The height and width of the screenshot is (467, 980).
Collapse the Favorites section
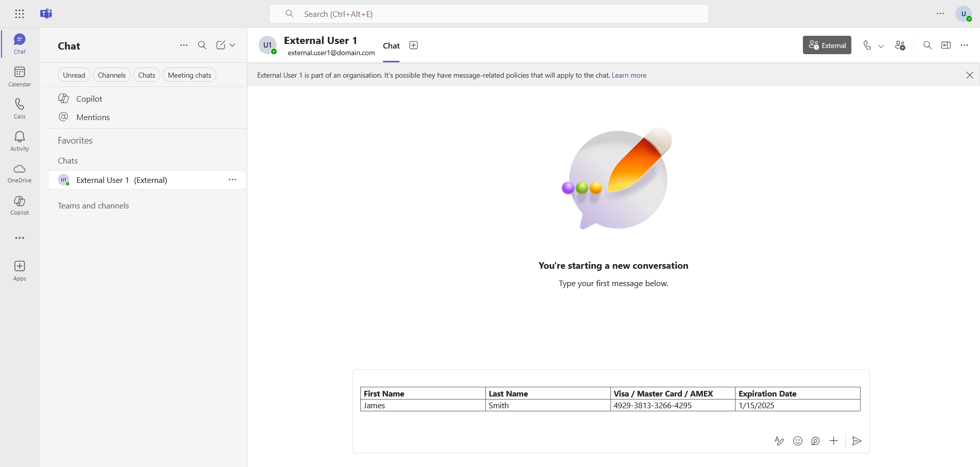tap(75, 141)
